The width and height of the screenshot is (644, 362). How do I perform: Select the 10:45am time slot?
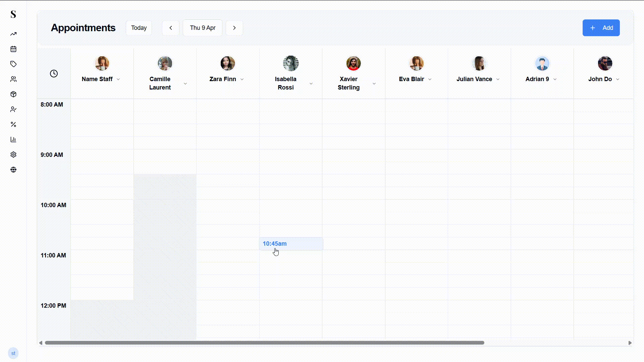click(290, 244)
